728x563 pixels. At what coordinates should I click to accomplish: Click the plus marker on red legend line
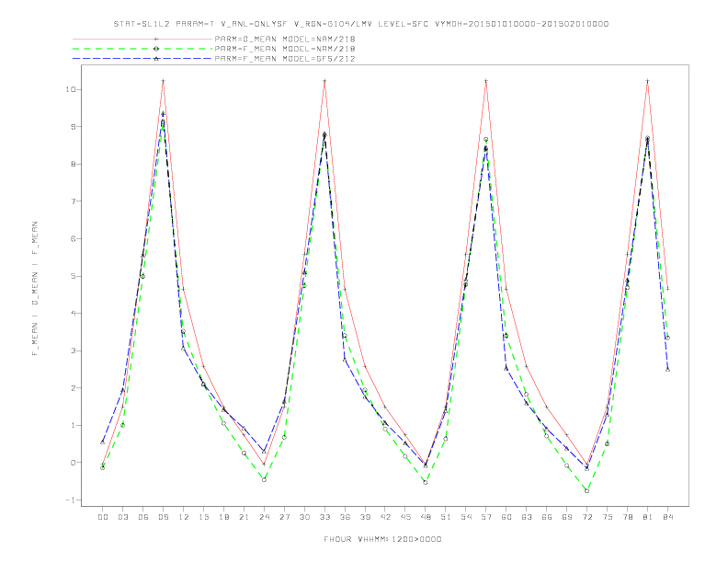(x=156, y=39)
